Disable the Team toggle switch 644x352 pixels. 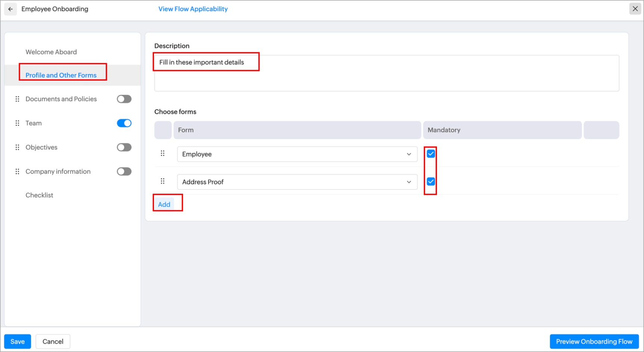(x=124, y=123)
